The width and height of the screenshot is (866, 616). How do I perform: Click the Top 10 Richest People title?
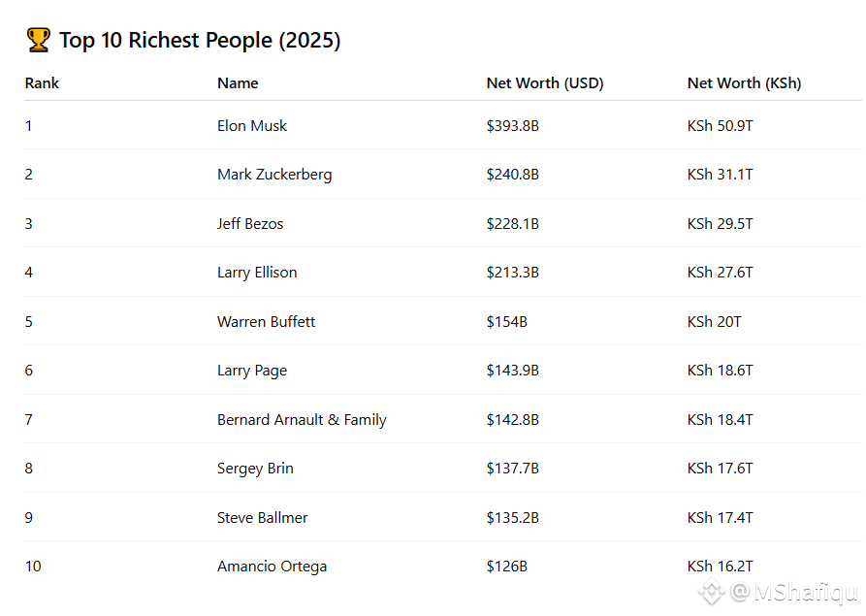(x=200, y=41)
